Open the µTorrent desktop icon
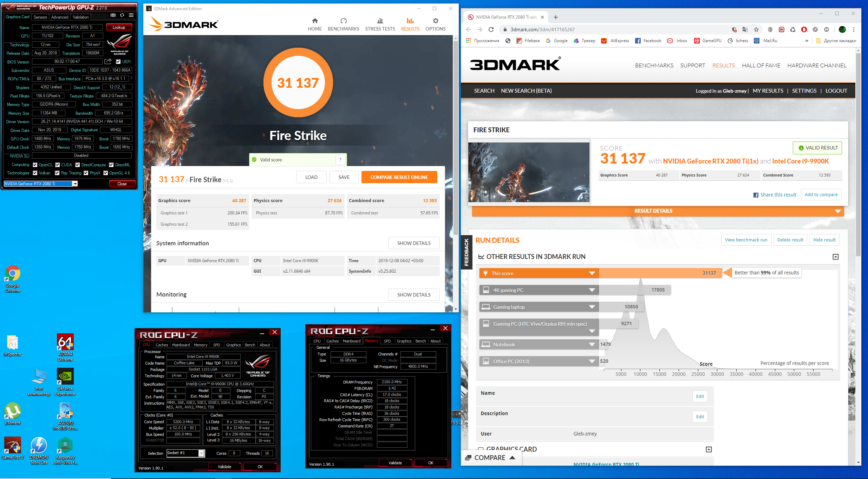The width and height of the screenshot is (868, 479). point(13,414)
